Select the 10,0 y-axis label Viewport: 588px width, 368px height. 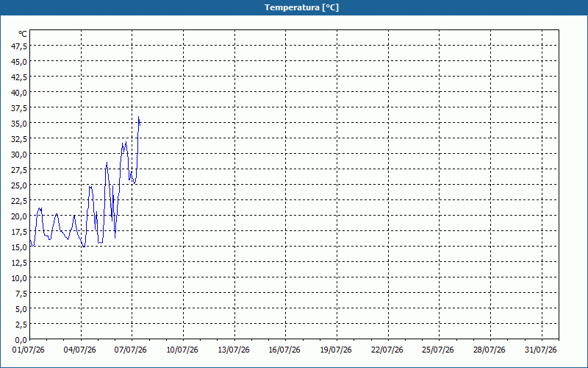click(20, 278)
